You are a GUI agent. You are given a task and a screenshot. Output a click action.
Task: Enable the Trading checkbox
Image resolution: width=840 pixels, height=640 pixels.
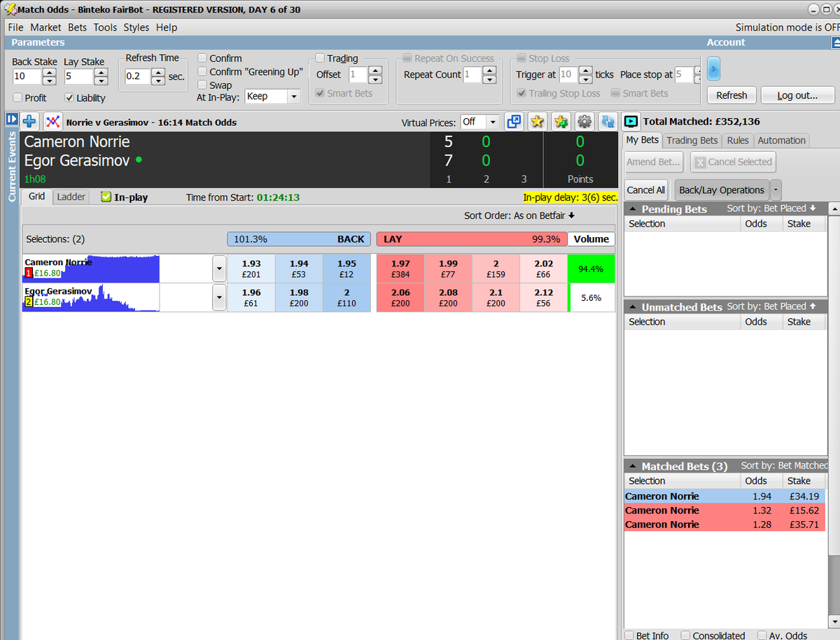coord(320,58)
